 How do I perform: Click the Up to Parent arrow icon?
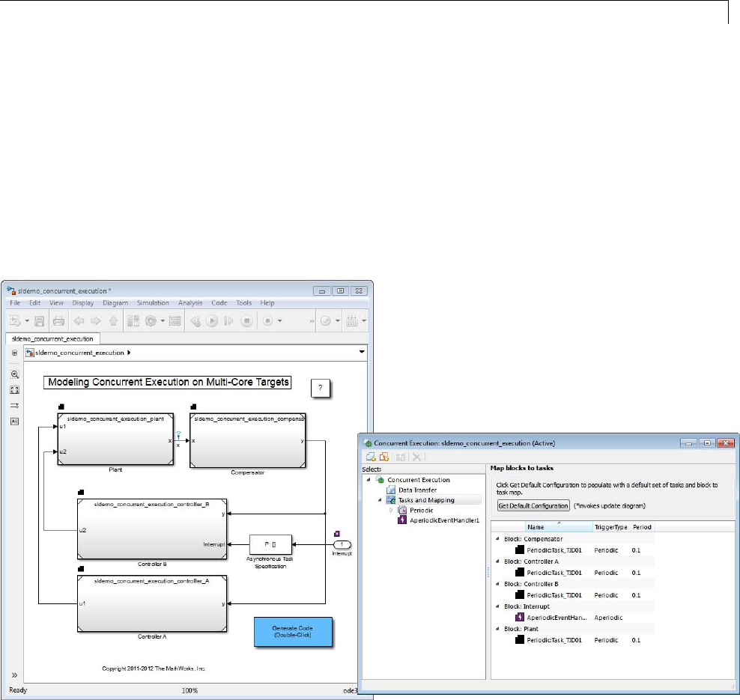coord(113,321)
